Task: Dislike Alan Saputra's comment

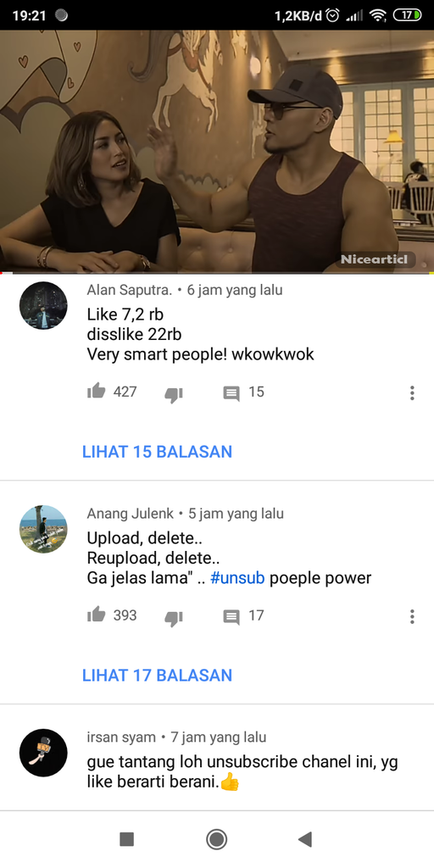Action: click(x=174, y=394)
